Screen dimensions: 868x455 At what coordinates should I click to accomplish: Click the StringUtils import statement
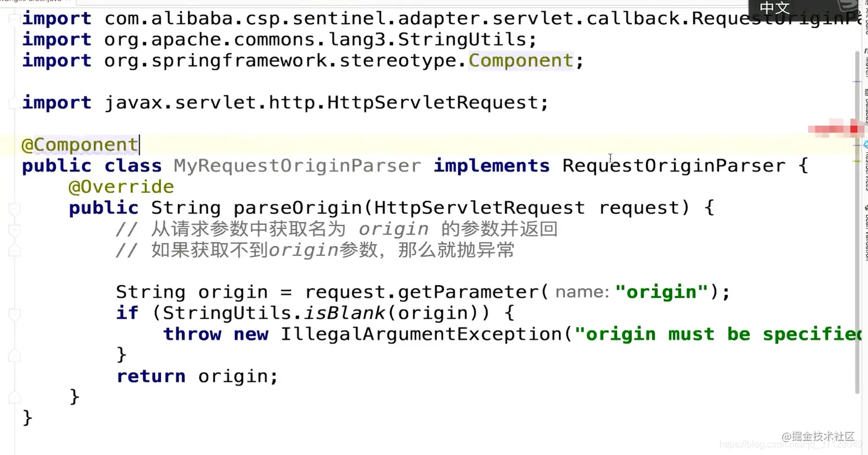(x=280, y=40)
